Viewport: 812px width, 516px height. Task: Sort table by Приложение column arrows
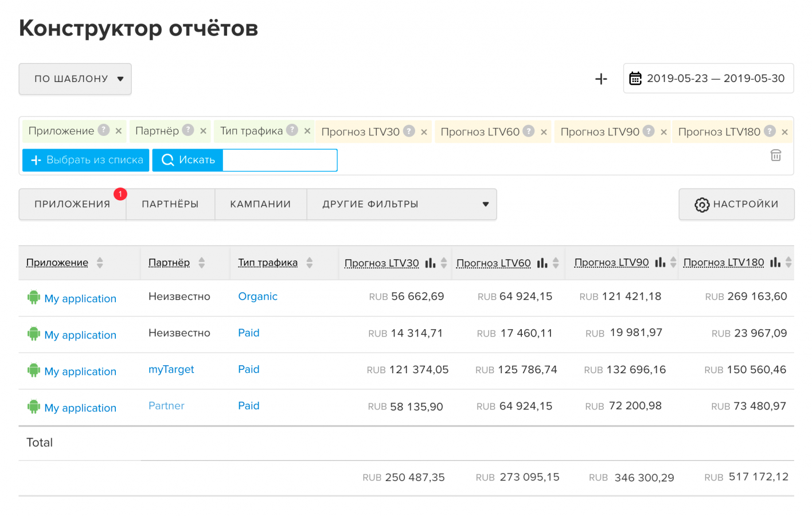[100, 263]
